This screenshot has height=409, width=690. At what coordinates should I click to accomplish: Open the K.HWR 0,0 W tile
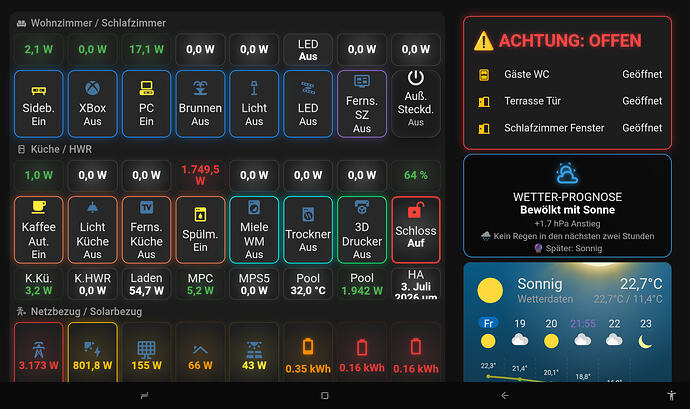pyautogui.click(x=92, y=284)
